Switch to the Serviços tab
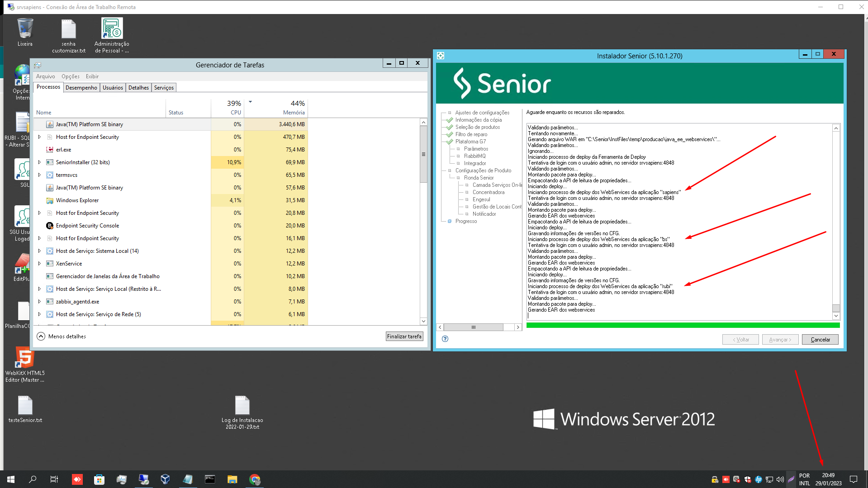This screenshot has width=868, height=488. click(x=164, y=88)
